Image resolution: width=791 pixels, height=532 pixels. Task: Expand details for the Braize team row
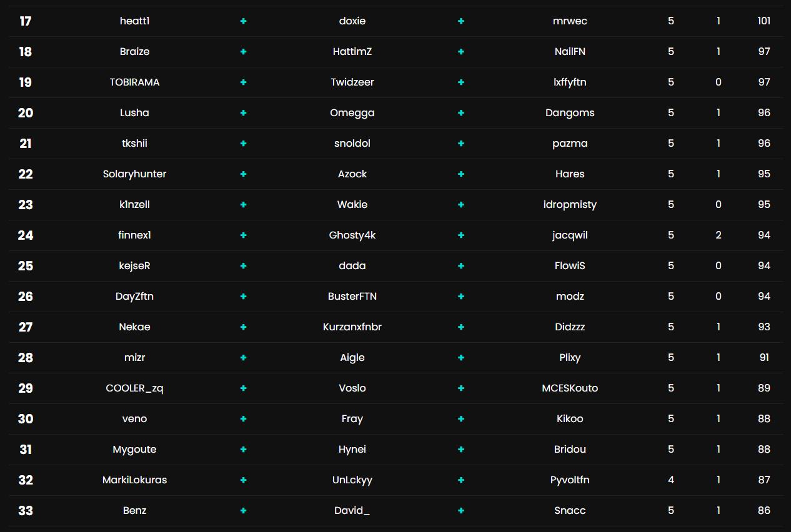243,51
